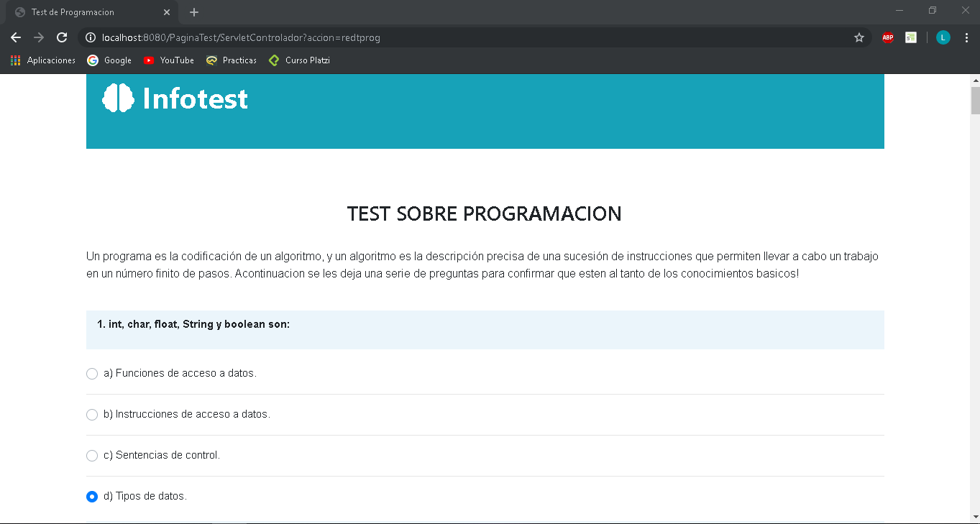Open the reader extension icon beside ABP
The image size is (980, 524).
point(911,37)
